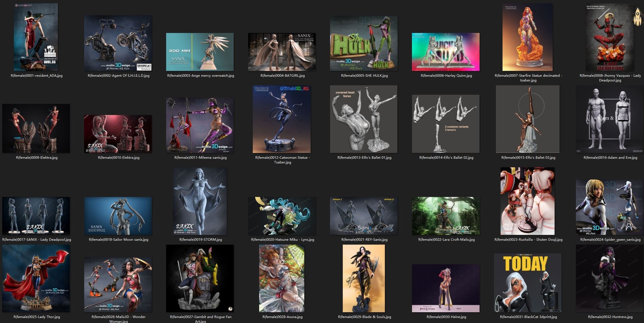Click filename R(female)0025-Lady Thor.jpg
The image size is (644, 323).
(37, 317)
